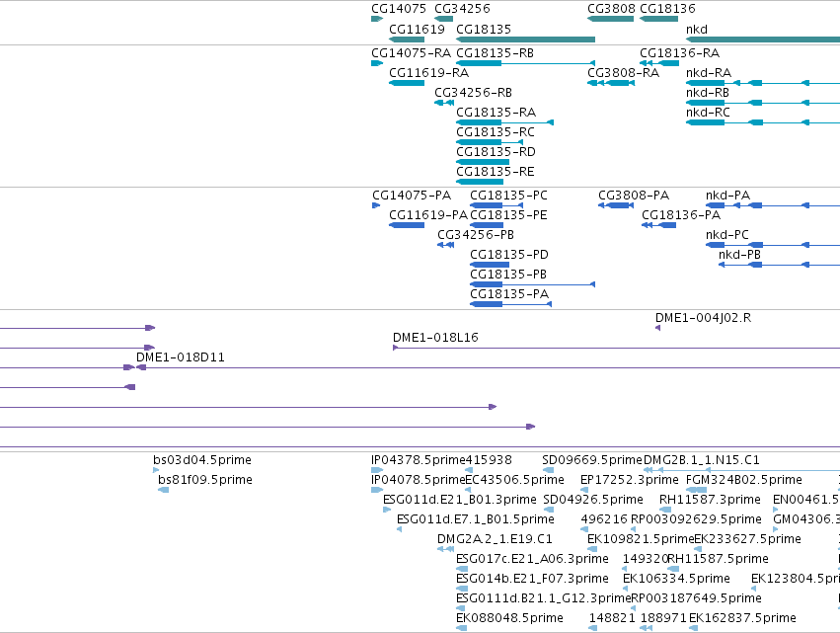Click EST label EK109821.5prime
The height and width of the screenshot is (633, 840).
pos(641,540)
